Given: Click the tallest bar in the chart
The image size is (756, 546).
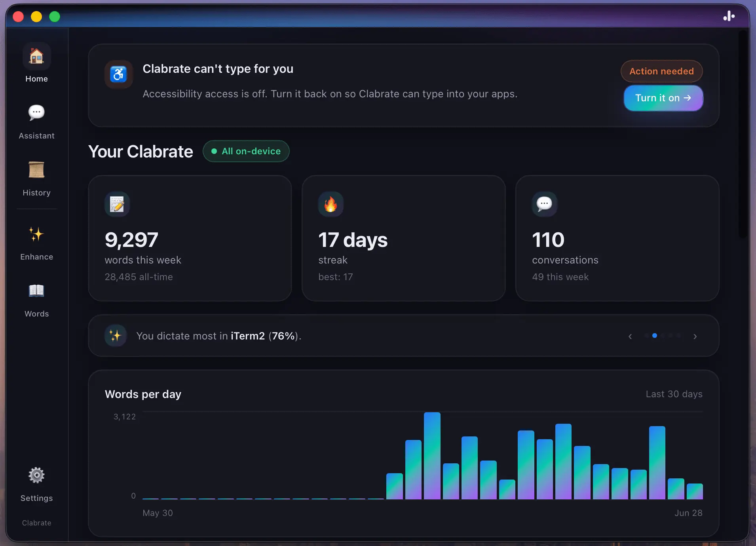Looking at the screenshot, I should pos(432,456).
